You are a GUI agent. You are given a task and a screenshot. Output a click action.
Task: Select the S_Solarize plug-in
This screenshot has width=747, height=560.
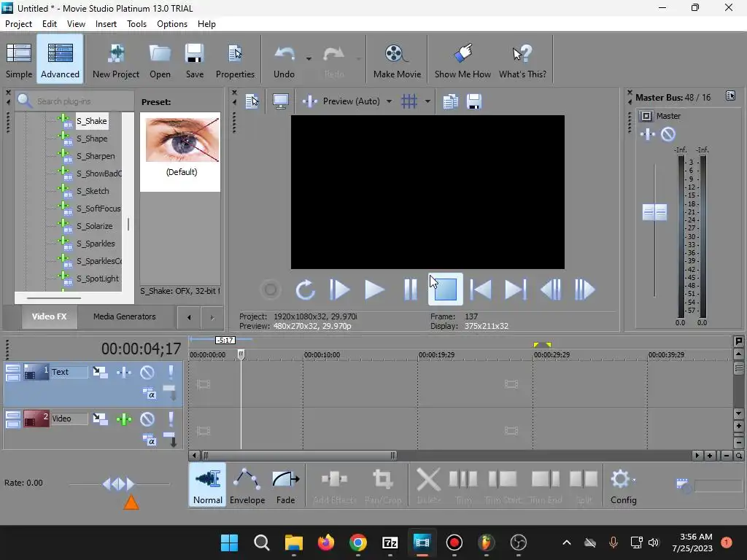[94, 226]
